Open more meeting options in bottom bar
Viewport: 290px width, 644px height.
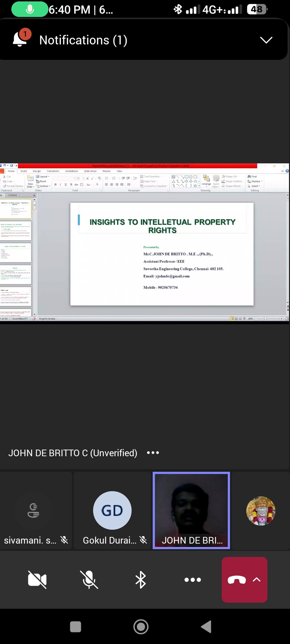point(193,580)
